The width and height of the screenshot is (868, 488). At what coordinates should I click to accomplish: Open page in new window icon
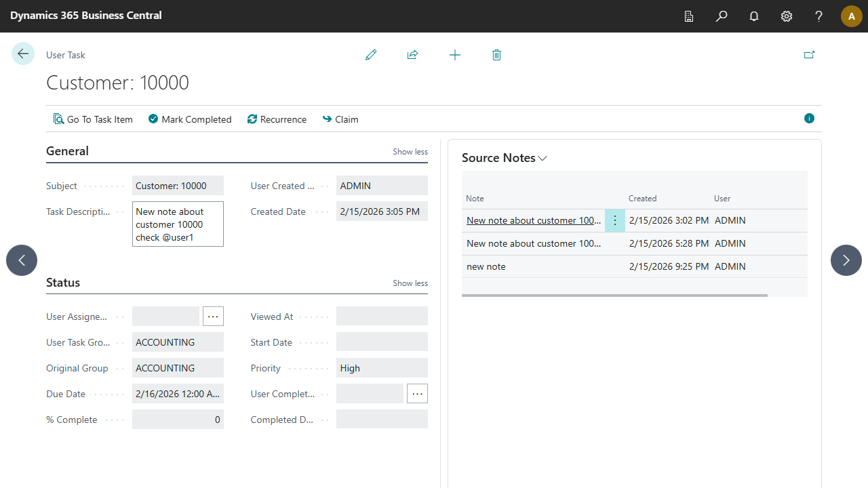tap(809, 55)
